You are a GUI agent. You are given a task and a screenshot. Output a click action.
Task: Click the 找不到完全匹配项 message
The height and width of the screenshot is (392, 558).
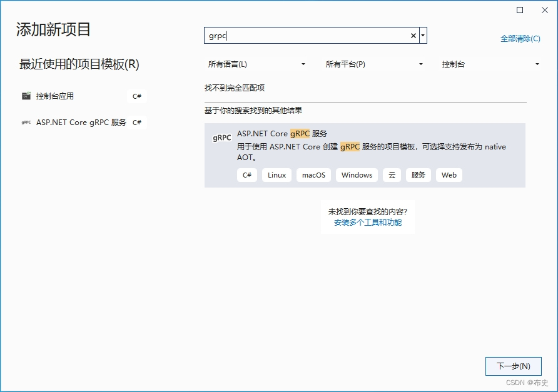coord(235,88)
